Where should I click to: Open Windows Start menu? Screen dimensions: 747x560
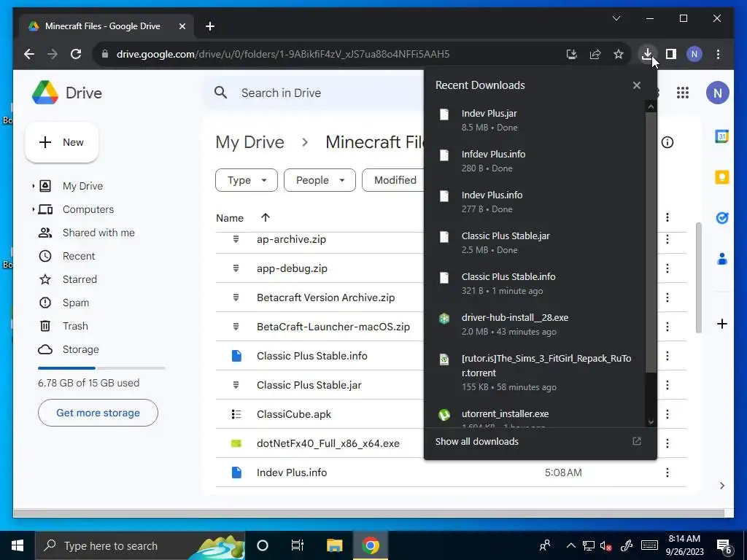tap(18, 545)
